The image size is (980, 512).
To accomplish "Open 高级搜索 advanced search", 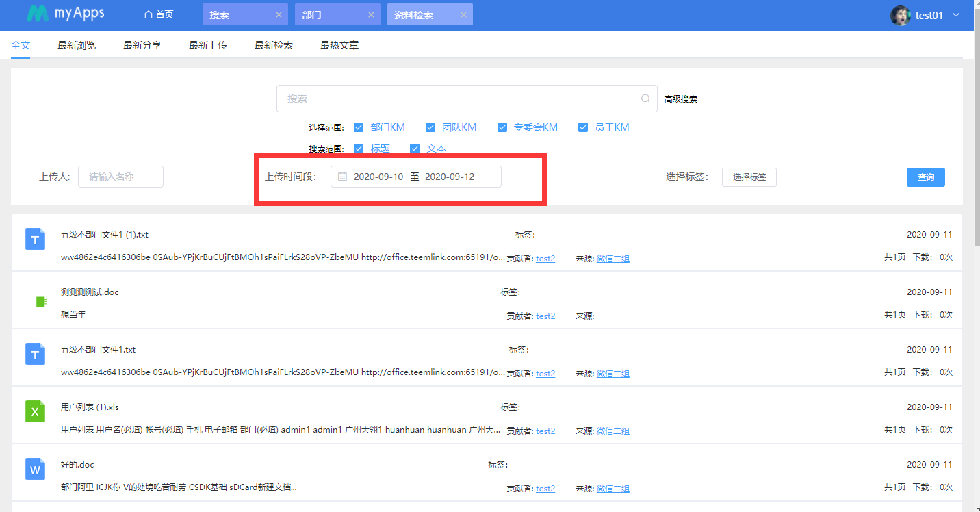I will point(681,99).
